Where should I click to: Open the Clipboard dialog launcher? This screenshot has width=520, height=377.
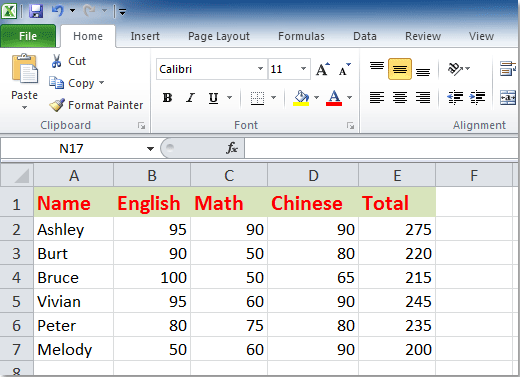tap(142, 126)
